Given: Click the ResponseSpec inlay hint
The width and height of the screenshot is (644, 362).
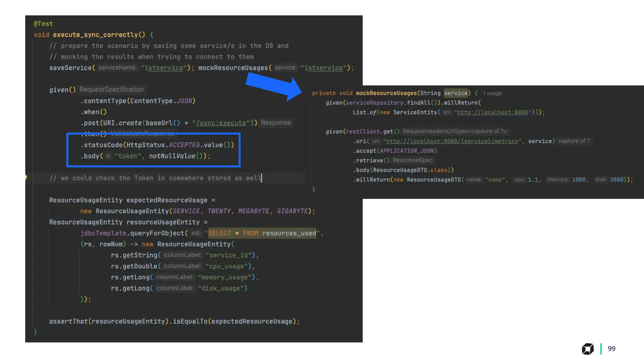Looking at the screenshot, I should 412,160.
